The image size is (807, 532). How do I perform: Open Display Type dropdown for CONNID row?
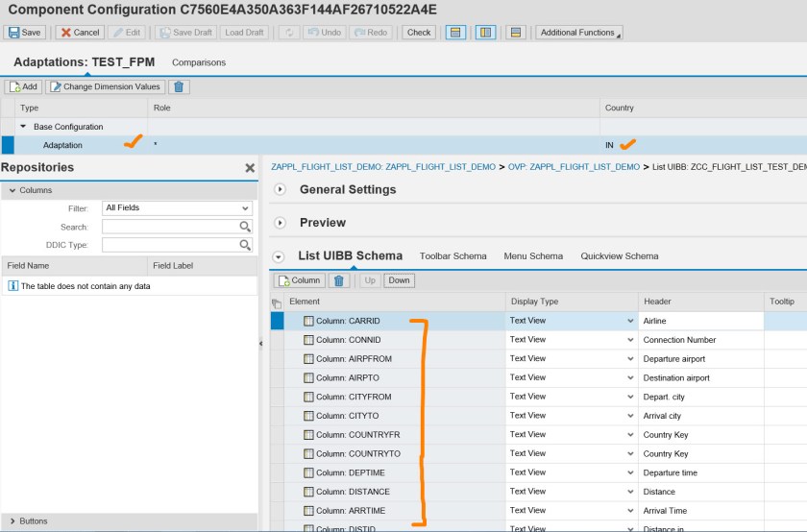click(630, 340)
